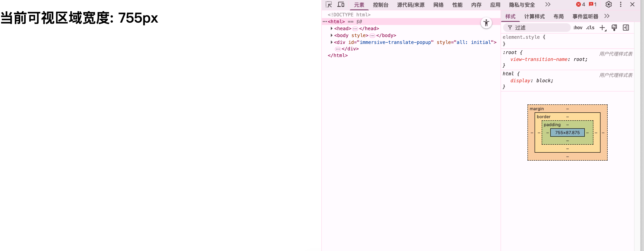Show more DevTools panel tabs

click(548, 5)
